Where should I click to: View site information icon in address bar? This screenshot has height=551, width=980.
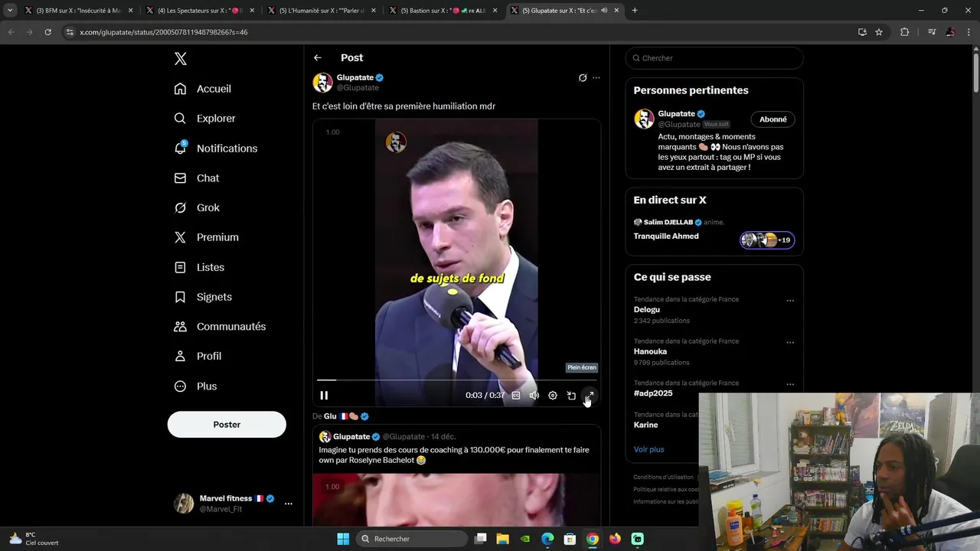[x=70, y=32]
